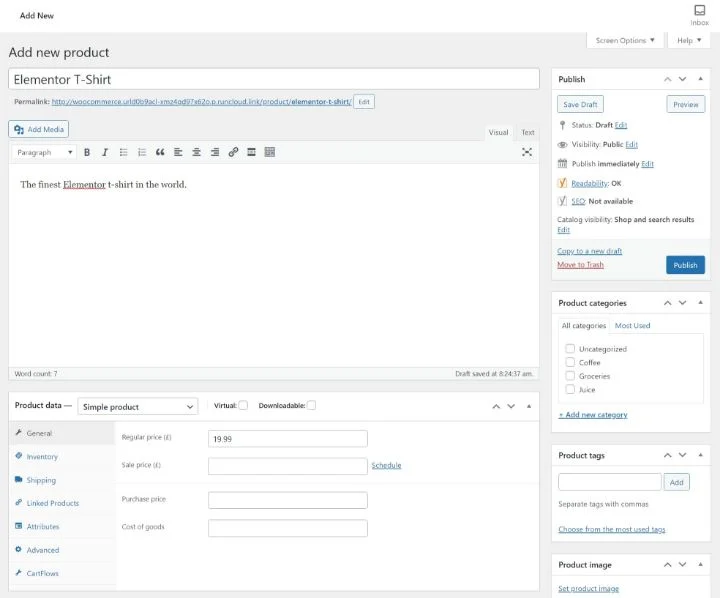Click the blue Publish button

pyautogui.click(x=685, y=265)
